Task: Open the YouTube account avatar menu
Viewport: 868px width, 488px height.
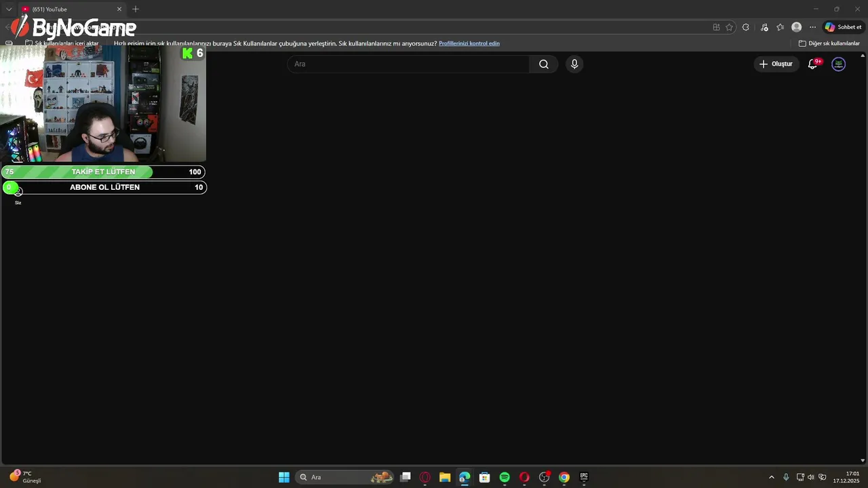Action: pos(839,64)
